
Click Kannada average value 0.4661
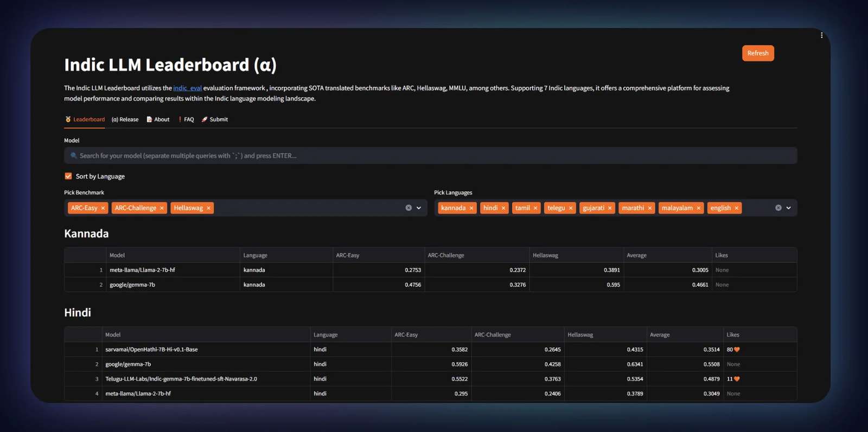[x=700, y=285]
